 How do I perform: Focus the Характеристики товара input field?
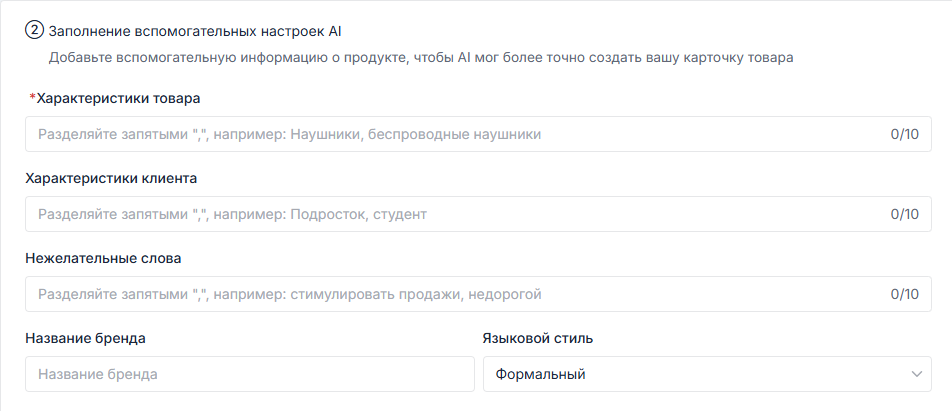pyautogui.click(x=478, y=134)
